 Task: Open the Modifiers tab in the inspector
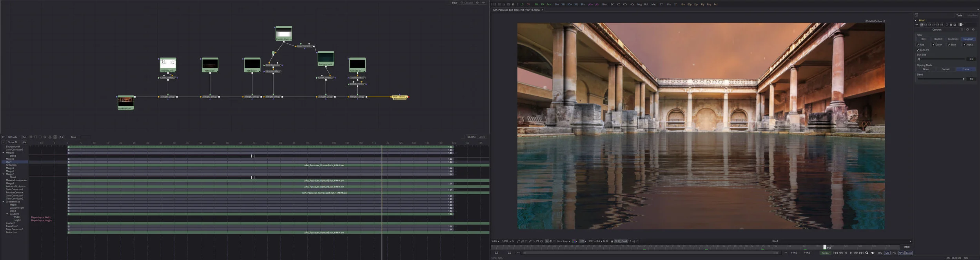(972, 15)
